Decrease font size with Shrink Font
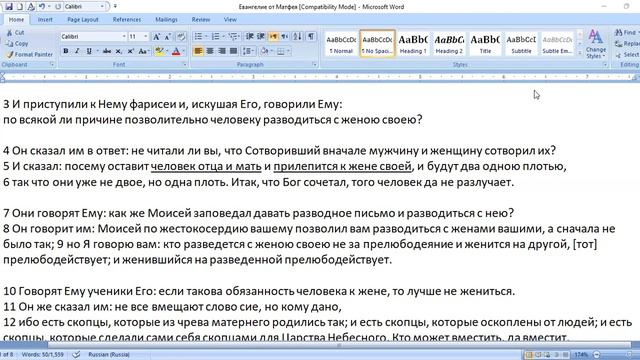Screen dimensions: 640x360 pyautogui.click(x=167, y=37)
